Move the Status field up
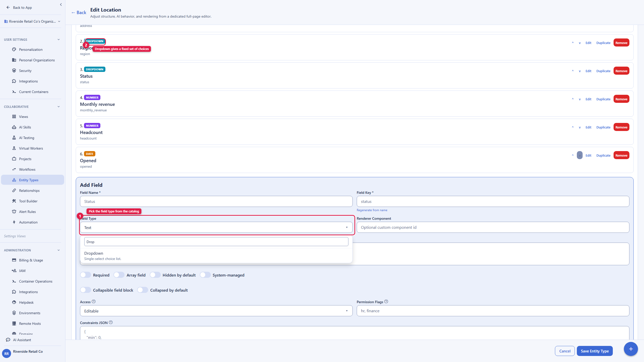Viewport: 644px width, 362px height. tap(573, 71)
